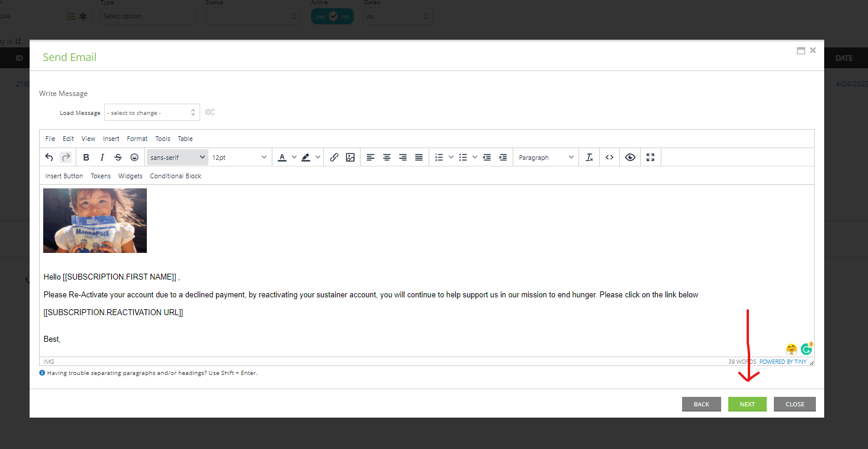Click the redo arrow icon
Image resolution: width=868 pixels, height=449 pixels.
66,158
